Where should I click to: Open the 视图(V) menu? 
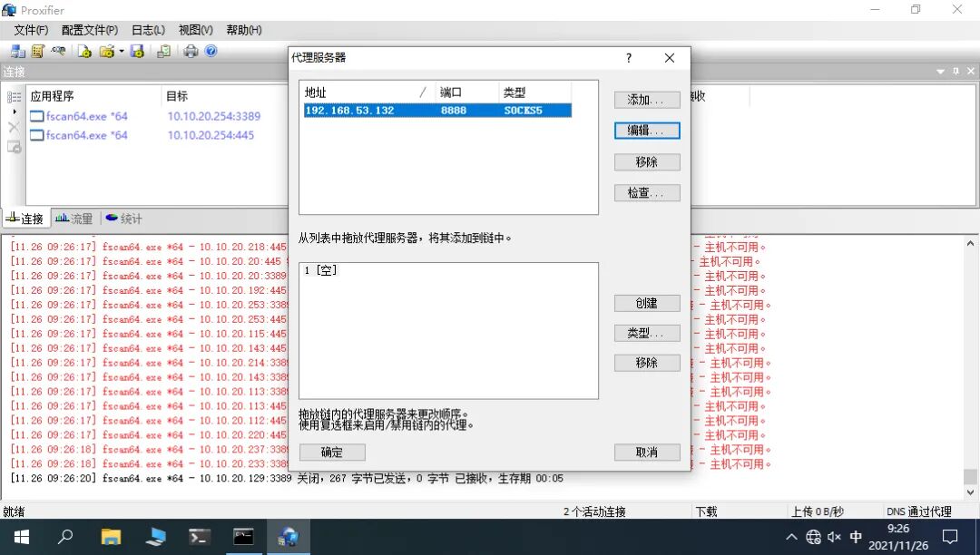[196, 30]
